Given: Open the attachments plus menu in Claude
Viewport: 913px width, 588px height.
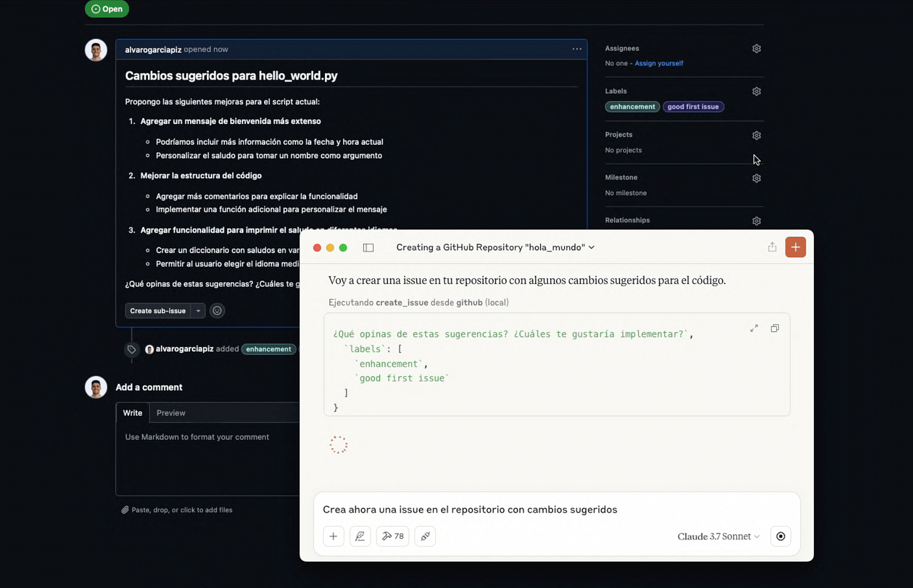Looking at the screenshot, I should coord(333,536).
